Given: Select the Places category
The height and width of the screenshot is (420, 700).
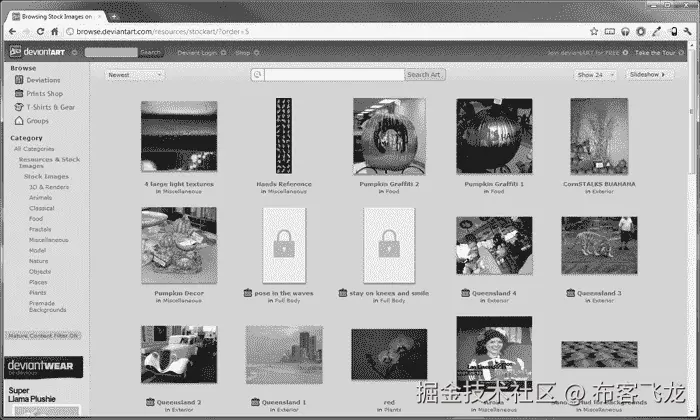Looking at the screenshot, I should click(38, 282).
